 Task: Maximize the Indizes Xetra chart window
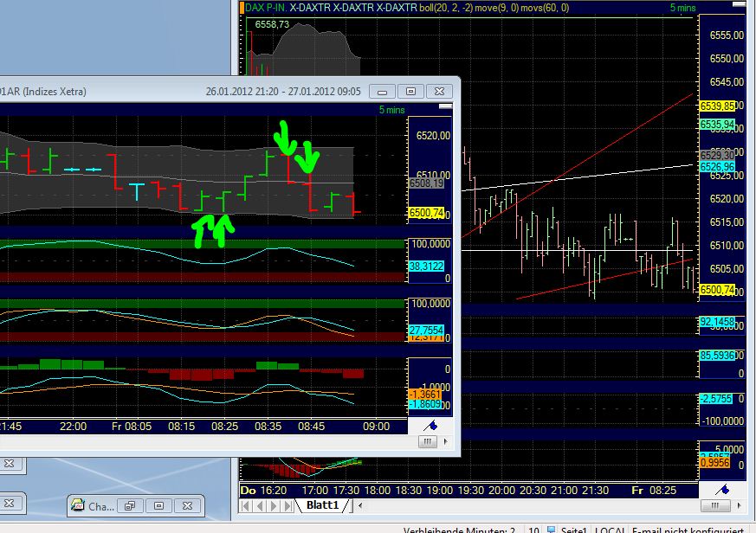click(x=410, y=92)
